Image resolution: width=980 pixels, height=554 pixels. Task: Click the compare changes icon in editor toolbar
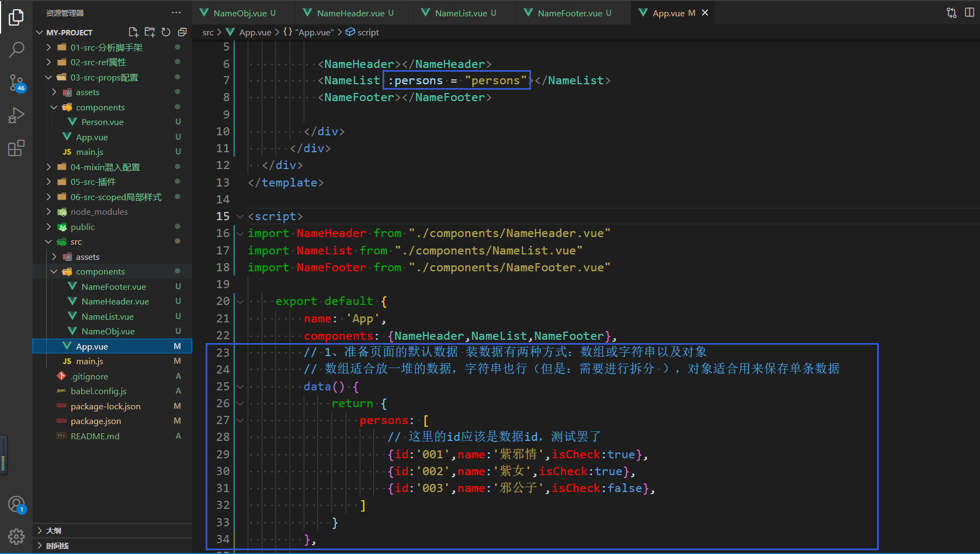(x=952, y=13)
